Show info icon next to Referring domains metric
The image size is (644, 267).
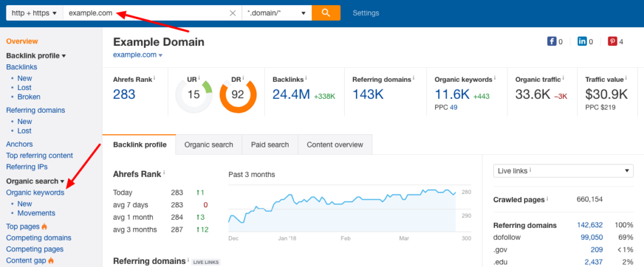(414, 77)
